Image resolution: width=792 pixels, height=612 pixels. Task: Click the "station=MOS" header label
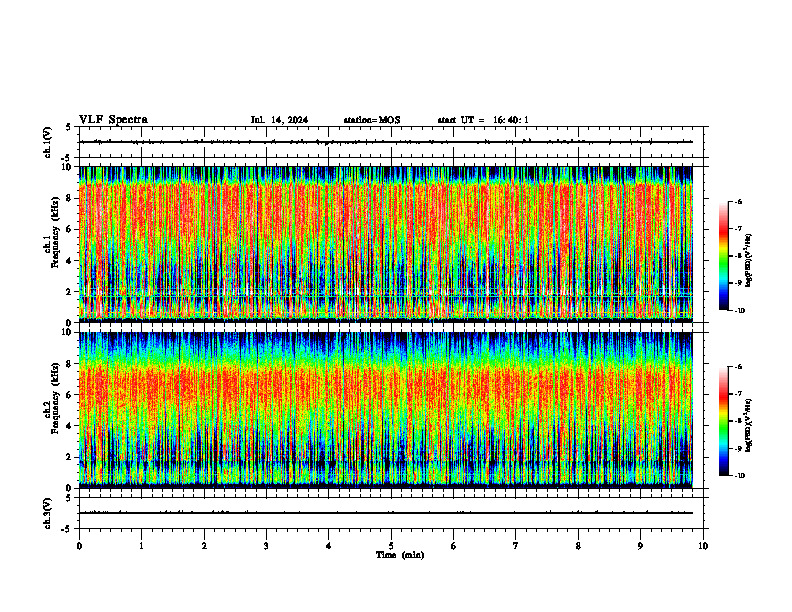point(372,120)
